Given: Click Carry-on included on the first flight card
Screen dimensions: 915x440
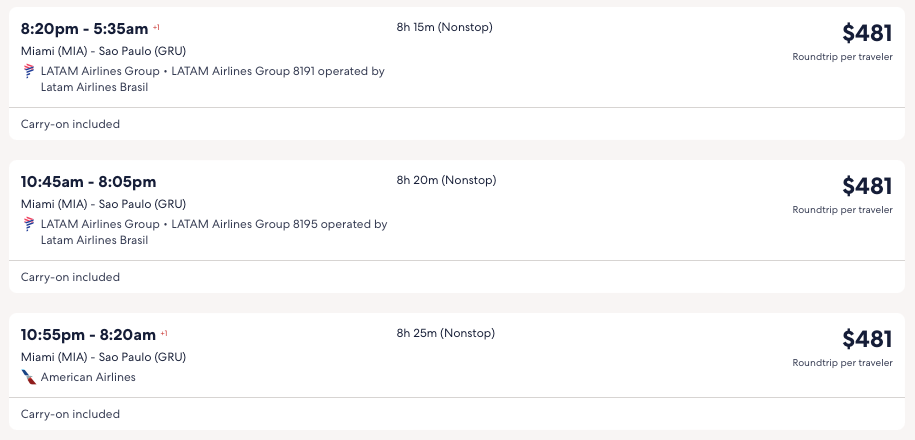Looking at the screenshot, I should point(70,124).
